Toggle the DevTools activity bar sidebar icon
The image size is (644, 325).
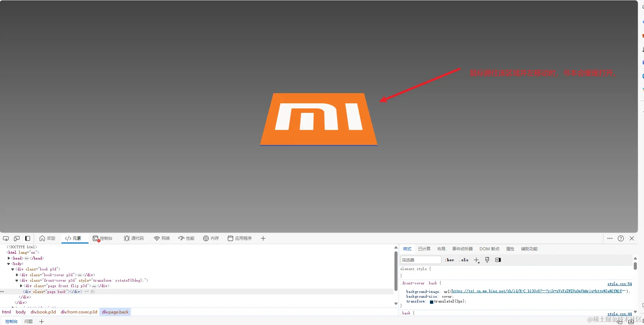[28, 238]
